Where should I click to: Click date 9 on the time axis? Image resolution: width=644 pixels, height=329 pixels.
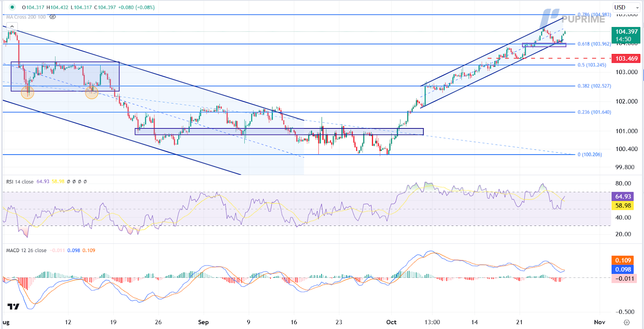click(248, 322)
